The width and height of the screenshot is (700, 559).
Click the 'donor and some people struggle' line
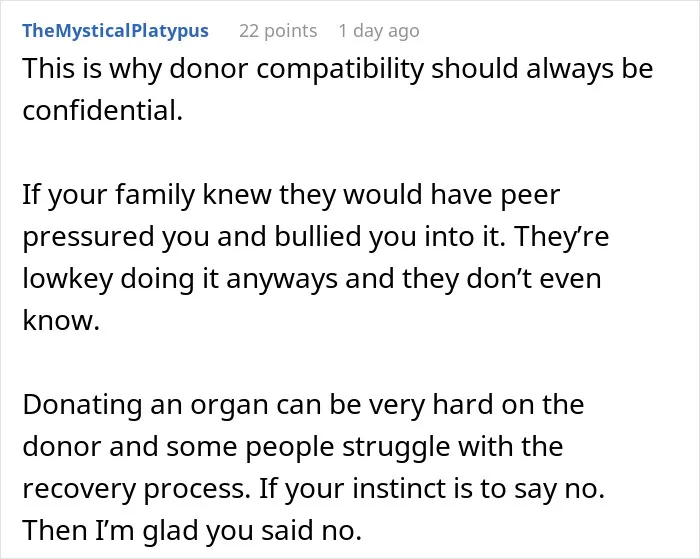tap(293, 446)
